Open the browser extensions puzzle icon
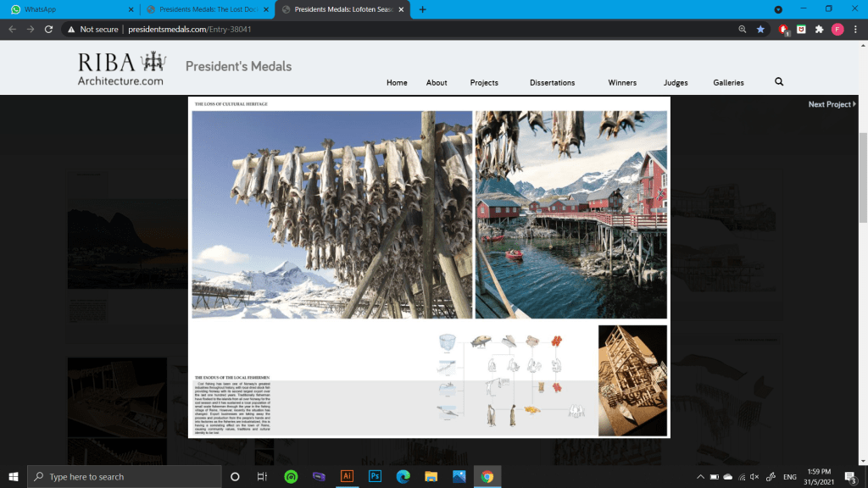The width and height of the screenshot is (868, 488). [x=819, y=29]
